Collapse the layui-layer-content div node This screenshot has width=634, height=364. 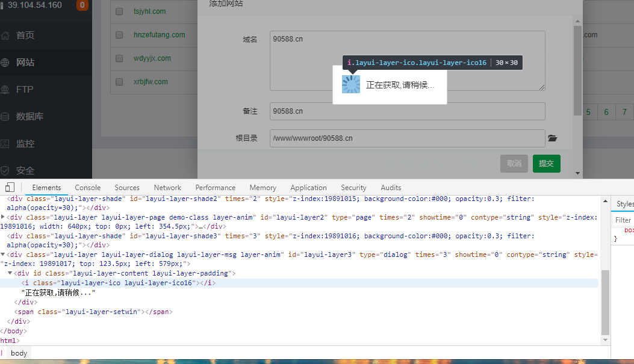click(10, 273)
